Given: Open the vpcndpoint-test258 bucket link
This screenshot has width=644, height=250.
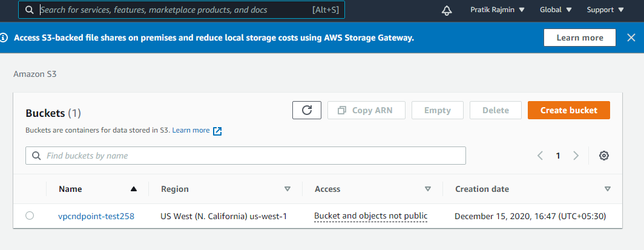Looking at the screenshot, I should (x=96, y=216).
